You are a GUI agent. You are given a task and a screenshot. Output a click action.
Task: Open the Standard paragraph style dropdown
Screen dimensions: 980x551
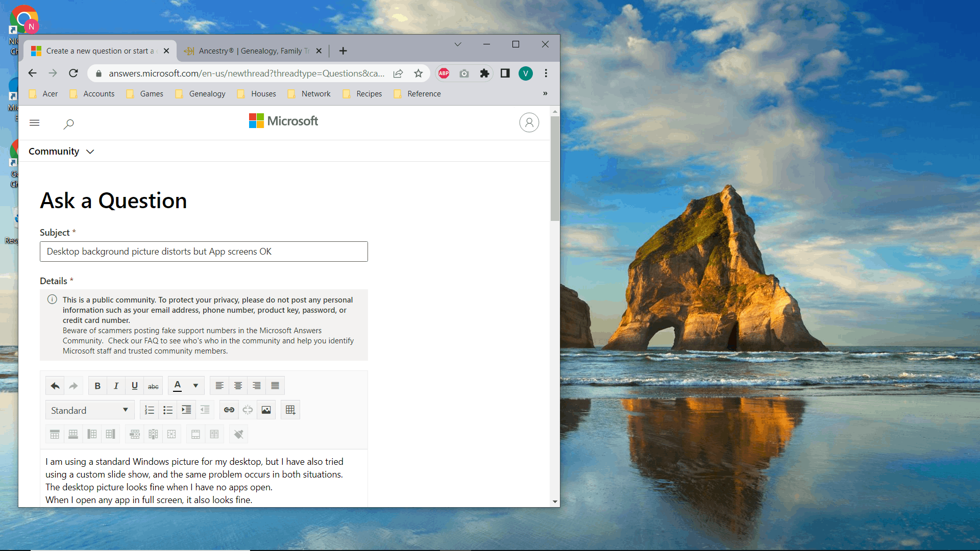tap(90, 410)
